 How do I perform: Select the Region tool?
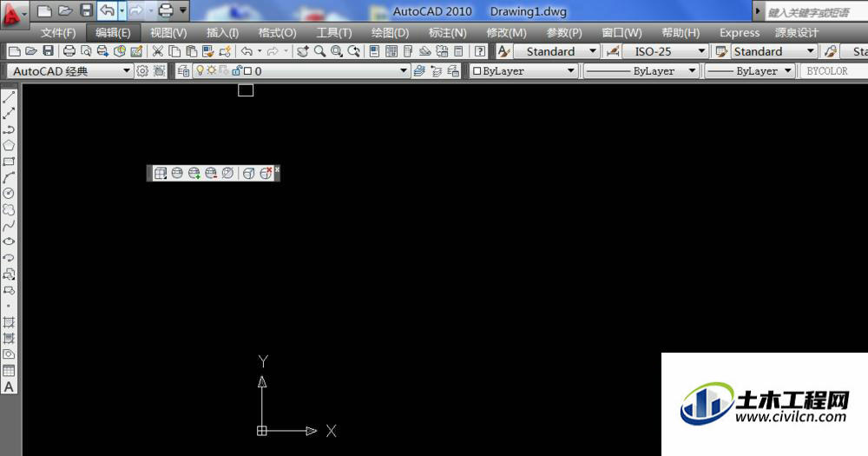pyautogui.click(x=9, y=354)
